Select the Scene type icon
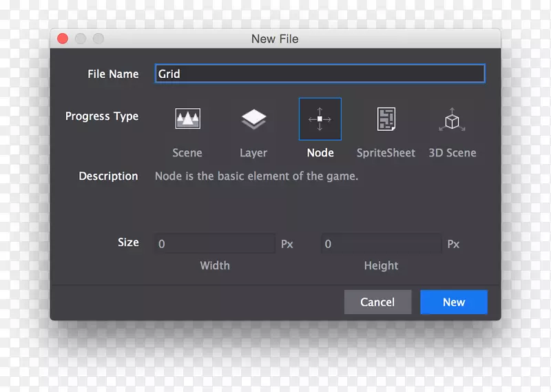Image resolution: width=551 pixels, height=392 pixels. [187, 119]
